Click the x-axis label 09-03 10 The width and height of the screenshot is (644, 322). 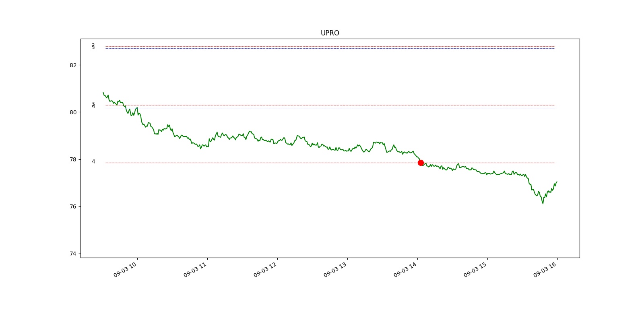pyautogui.click(x=126, y=270)
